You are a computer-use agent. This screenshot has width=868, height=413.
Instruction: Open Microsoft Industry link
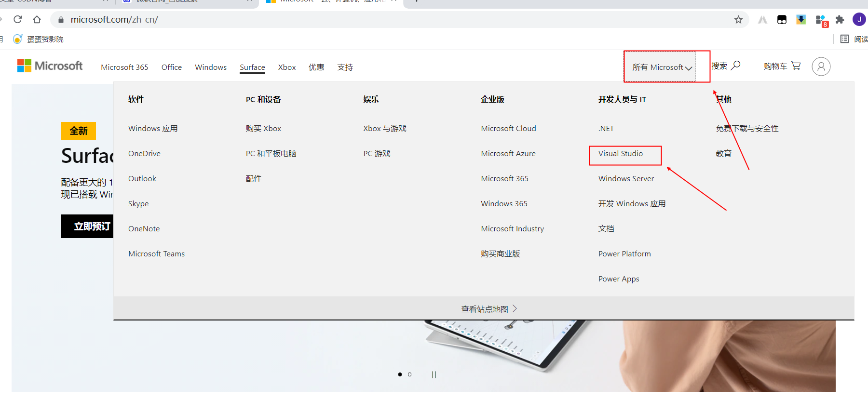coord(512,228)
